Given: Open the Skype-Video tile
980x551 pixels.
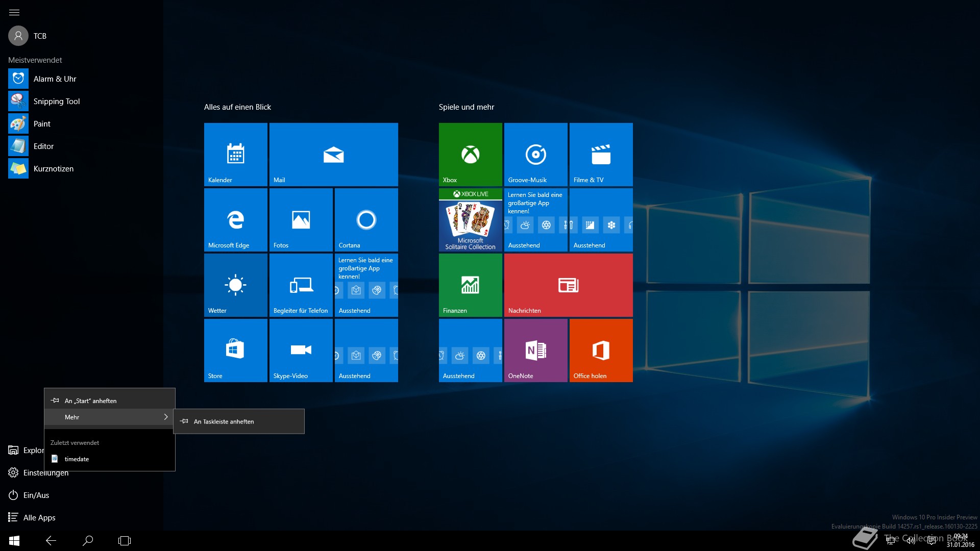Looking at the screenshot, I should pos(301,350).
